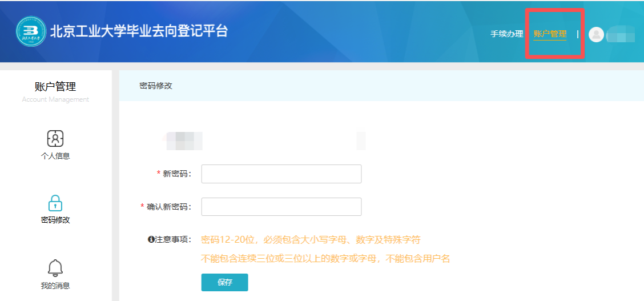Screen dimensions: 644x301
Task: Select the 密码修改 lock icon
Action: (x=55, y=203)
